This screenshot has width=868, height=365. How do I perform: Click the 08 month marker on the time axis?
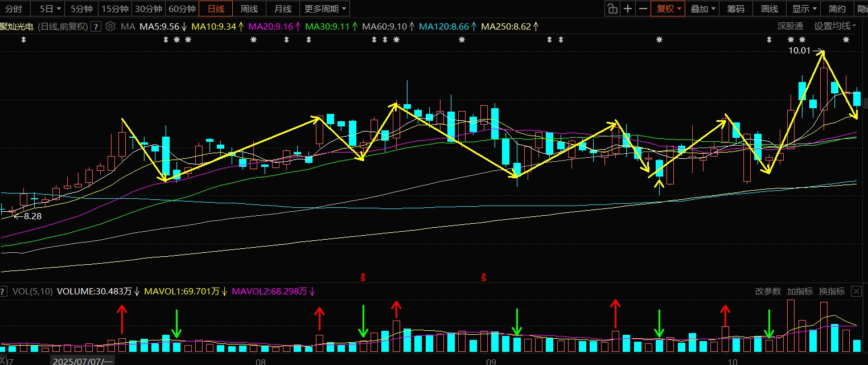click(261, 362)
